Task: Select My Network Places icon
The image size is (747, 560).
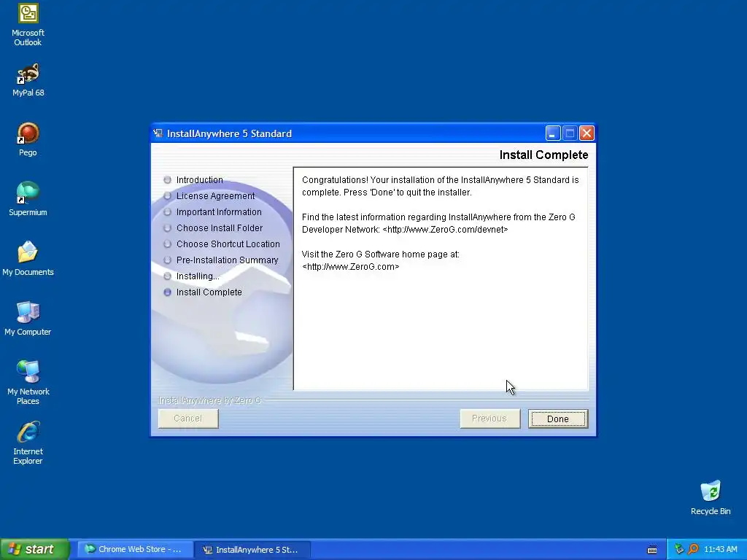Action: pyautogui.click(x=28, y=382)
